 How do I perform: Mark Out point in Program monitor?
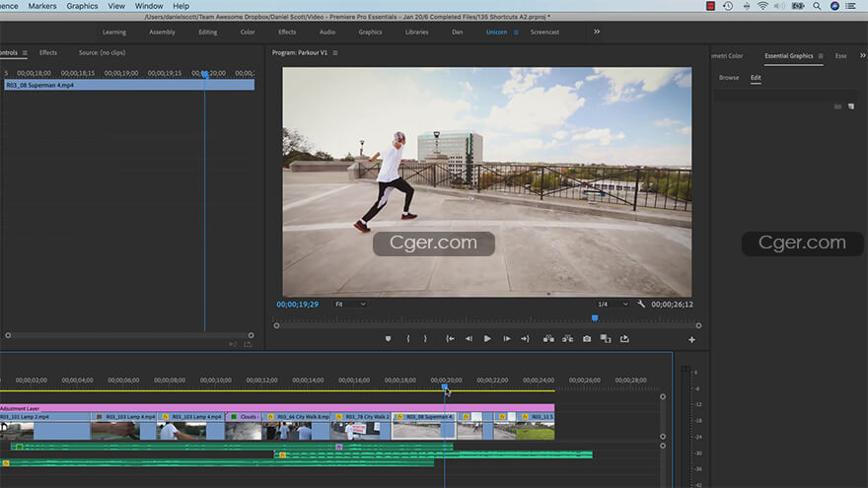tap(425, 338)
